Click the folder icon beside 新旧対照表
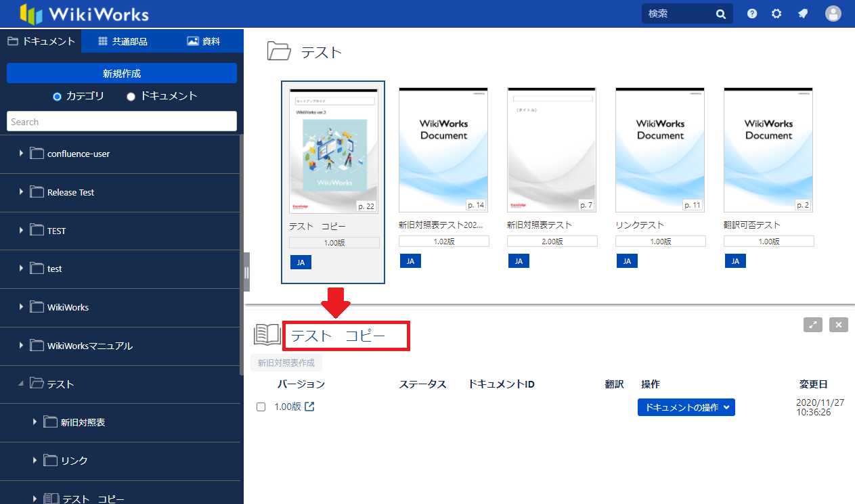The image size is (855, 504). click(50, 422)
